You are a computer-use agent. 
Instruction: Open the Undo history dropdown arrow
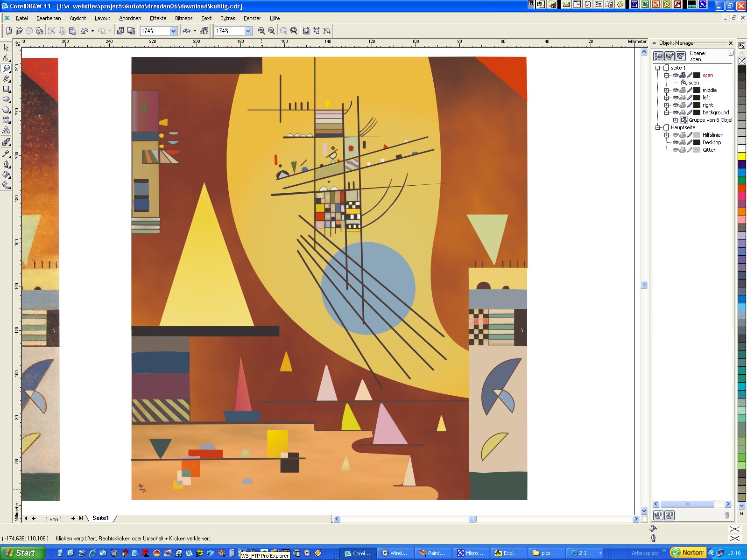coord(92,31)
